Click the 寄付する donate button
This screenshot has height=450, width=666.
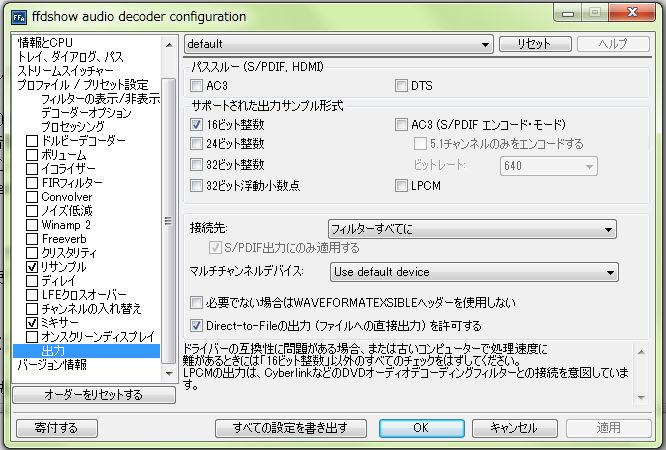[x=56, y=428]
